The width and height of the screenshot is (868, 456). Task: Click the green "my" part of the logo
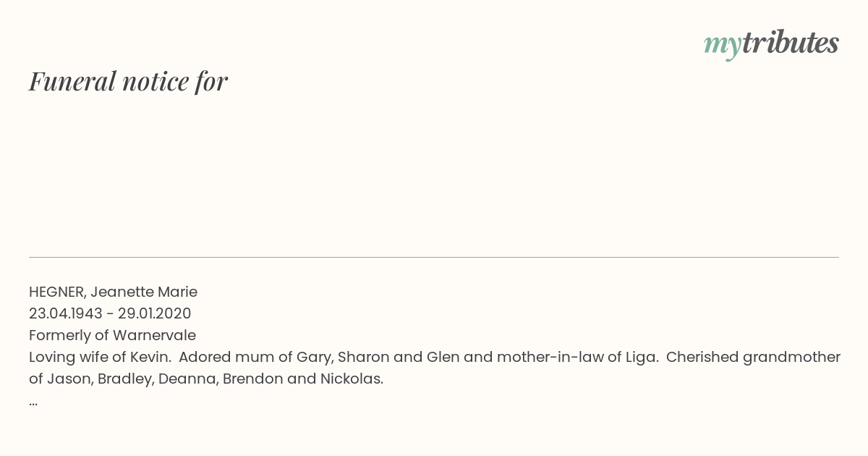723,46
